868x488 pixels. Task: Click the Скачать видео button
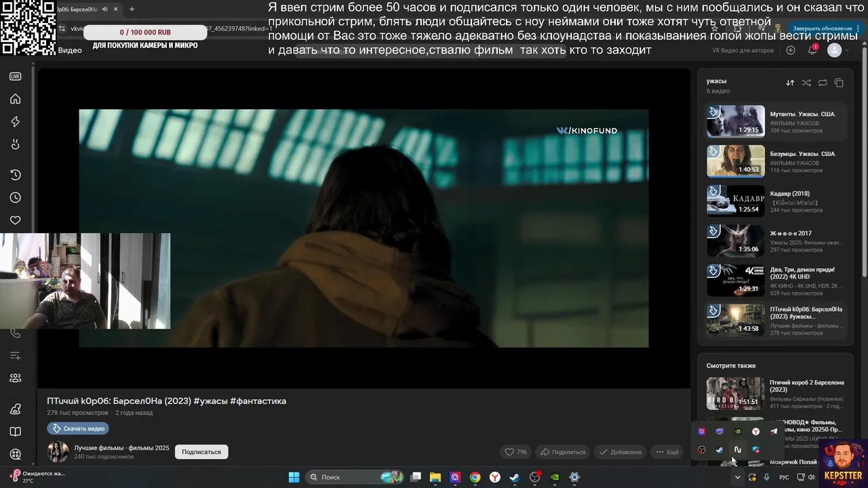click(x=78, y=428)
